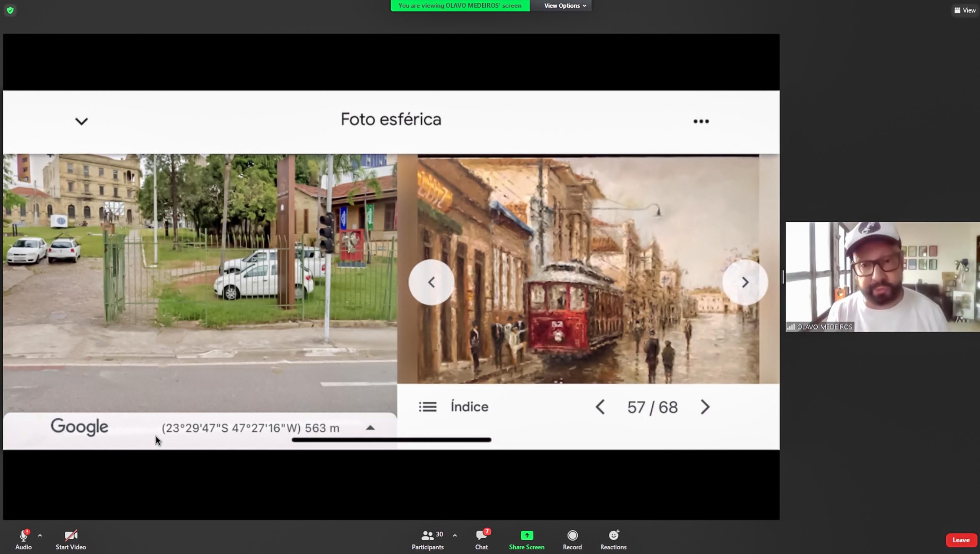Show previous image with round left arrow
This screenshot has height=554, width=980.
431,282
